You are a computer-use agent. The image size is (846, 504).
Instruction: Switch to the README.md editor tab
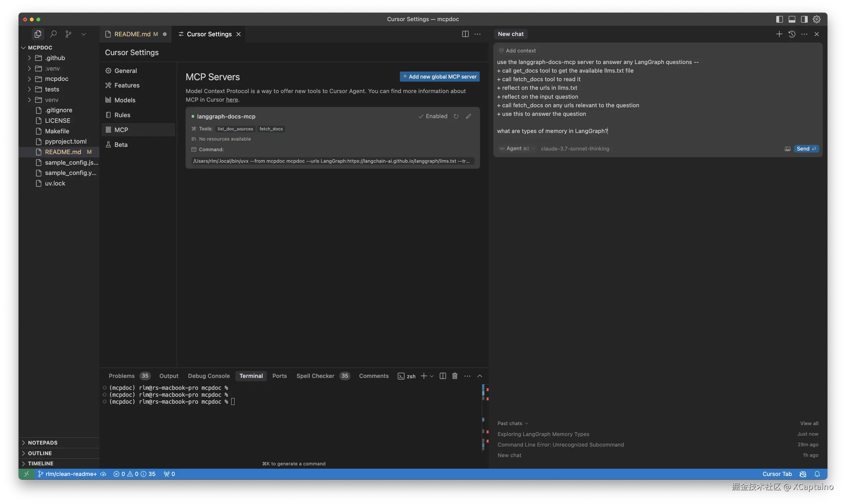(132, 34)
